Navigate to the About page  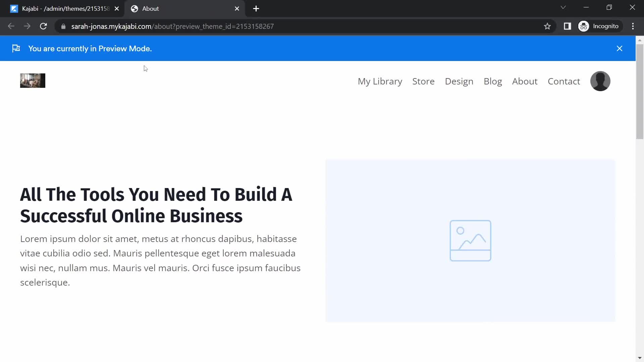coord(525,81)
